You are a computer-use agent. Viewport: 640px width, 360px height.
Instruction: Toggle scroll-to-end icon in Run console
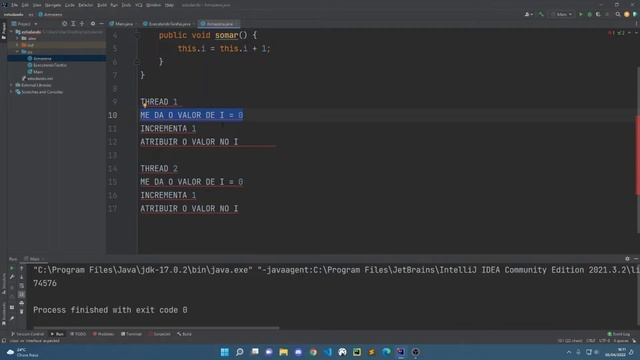click(22, 294)
